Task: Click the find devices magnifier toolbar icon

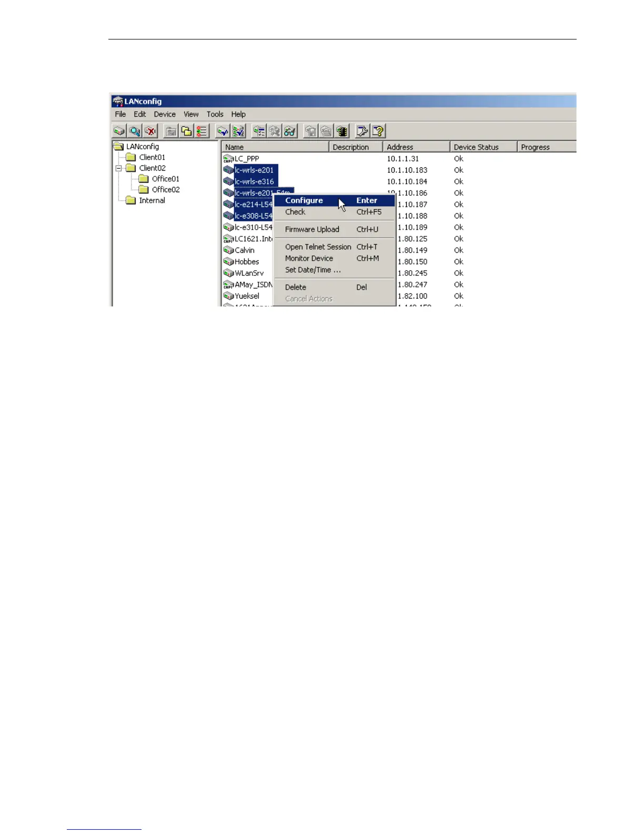Action: [135, 131]
